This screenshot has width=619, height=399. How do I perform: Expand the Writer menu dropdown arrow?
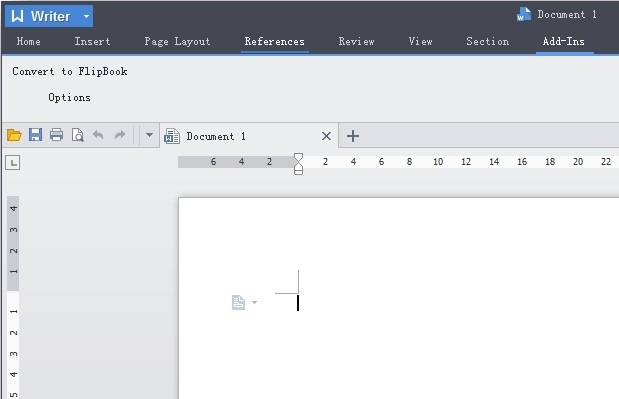click(86, 17)
